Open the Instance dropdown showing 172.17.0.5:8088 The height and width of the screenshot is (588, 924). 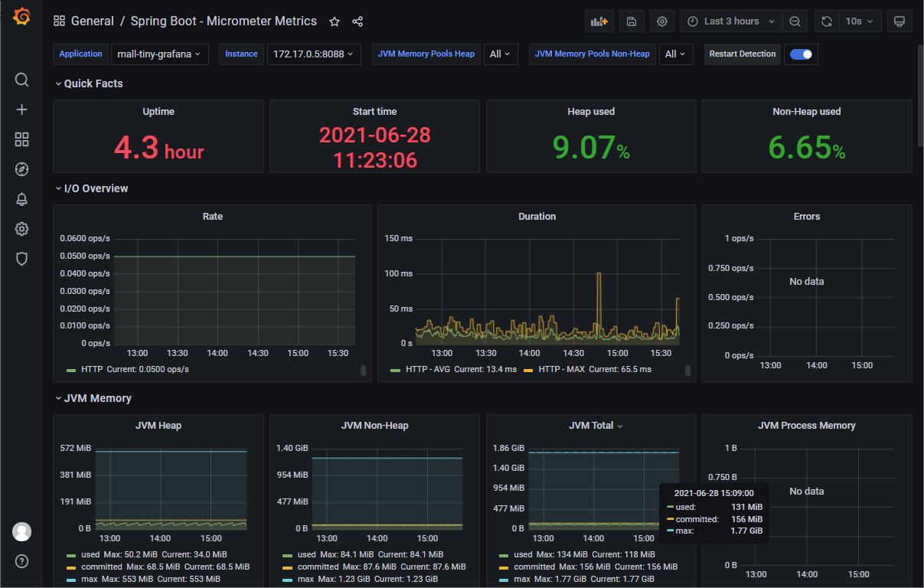(314, 54)
